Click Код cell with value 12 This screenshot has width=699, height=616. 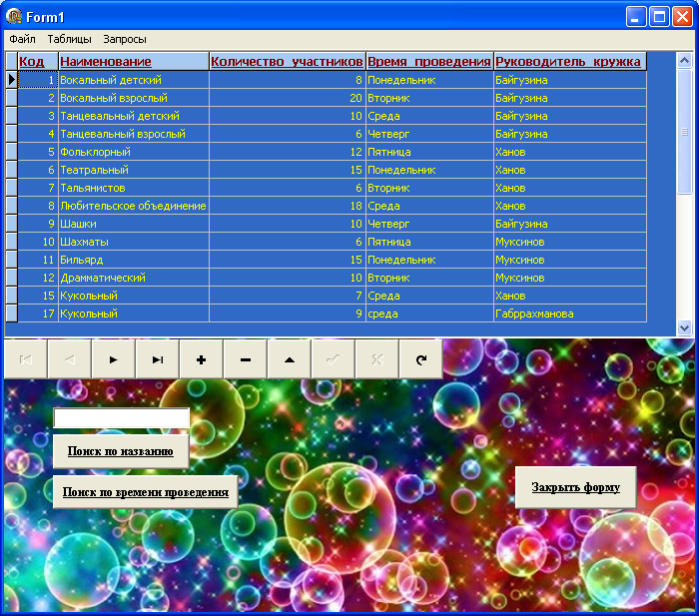tap(38, 278)
